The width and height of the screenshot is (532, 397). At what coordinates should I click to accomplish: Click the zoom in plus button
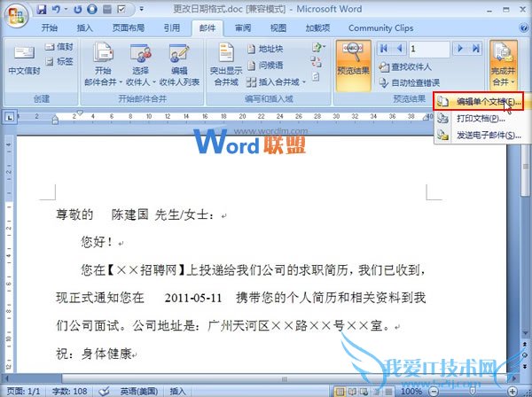(512, 392)
